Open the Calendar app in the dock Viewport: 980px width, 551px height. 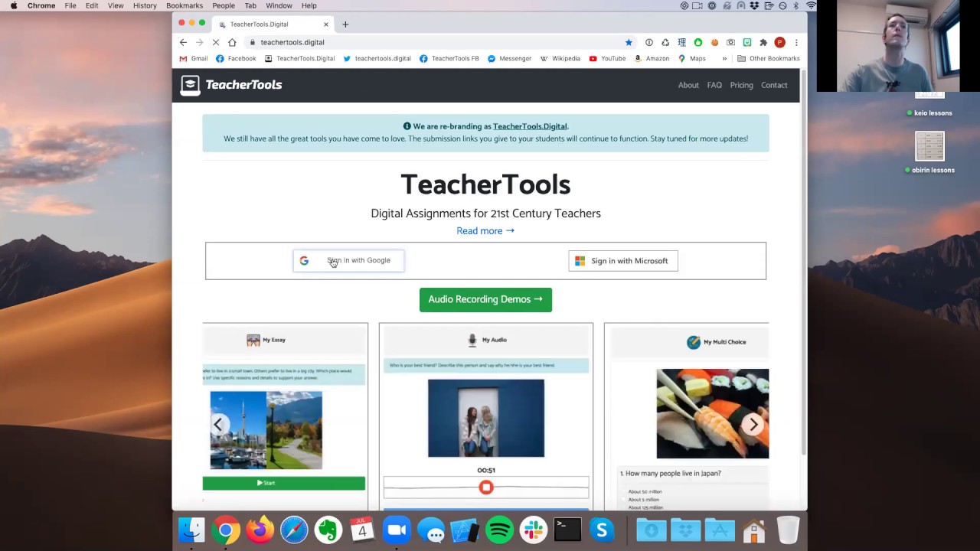[x=362, y=530]
